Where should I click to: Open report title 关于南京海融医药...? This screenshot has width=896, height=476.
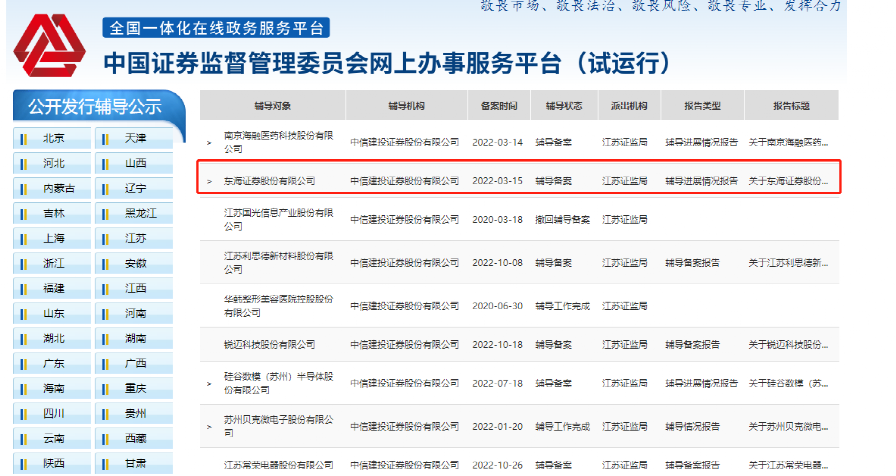788,142
